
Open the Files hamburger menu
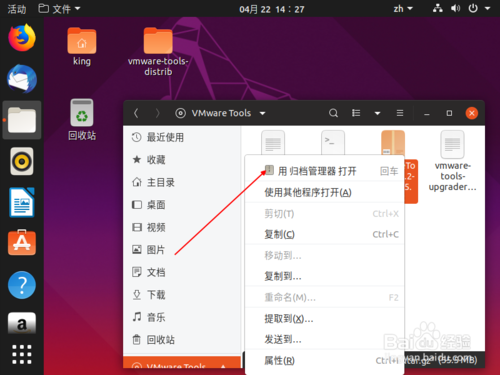(400, 113)
